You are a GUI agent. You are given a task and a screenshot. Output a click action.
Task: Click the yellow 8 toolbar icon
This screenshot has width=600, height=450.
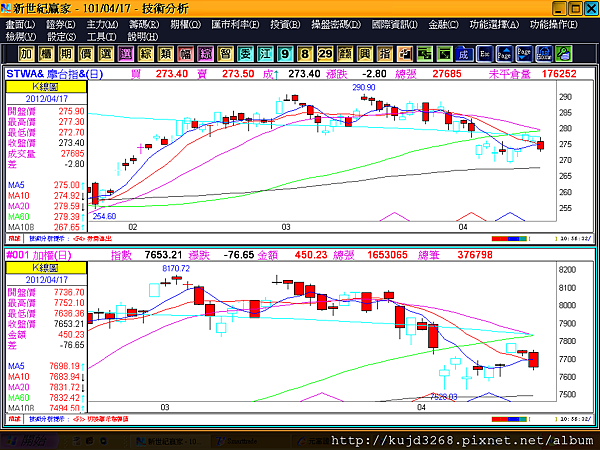[305, 54]
